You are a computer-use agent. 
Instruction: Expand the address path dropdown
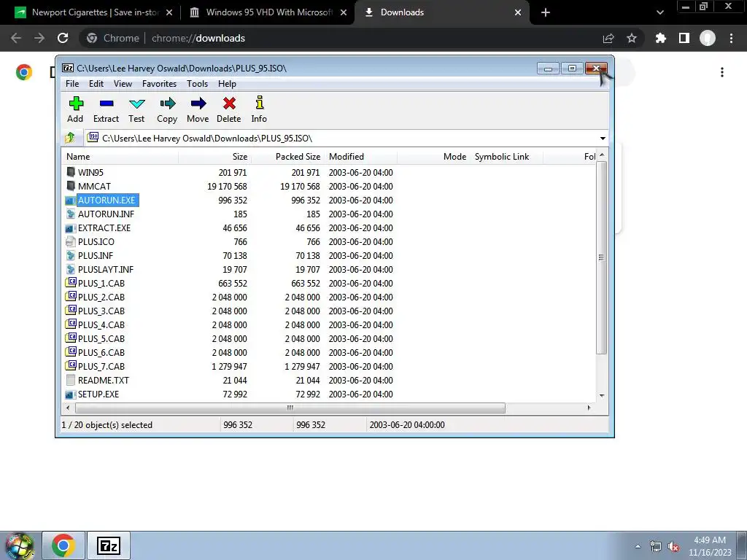click(x=603, y=138)
